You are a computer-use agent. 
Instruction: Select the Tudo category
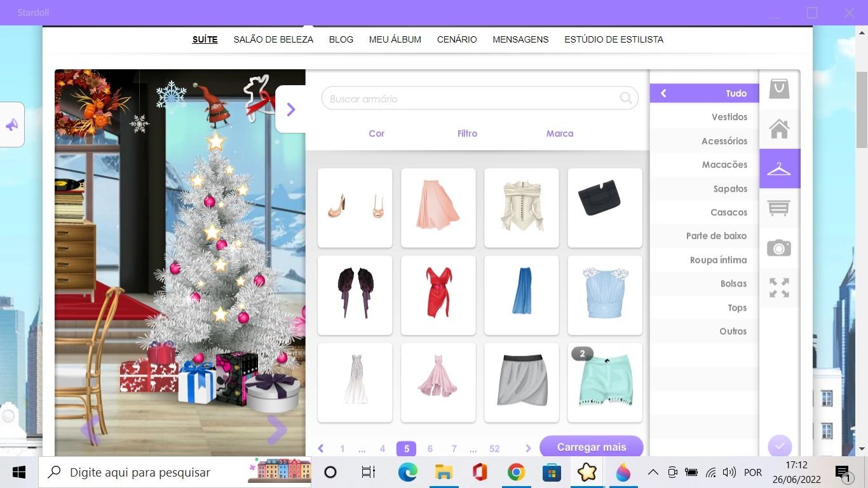[x=705, y=93]
